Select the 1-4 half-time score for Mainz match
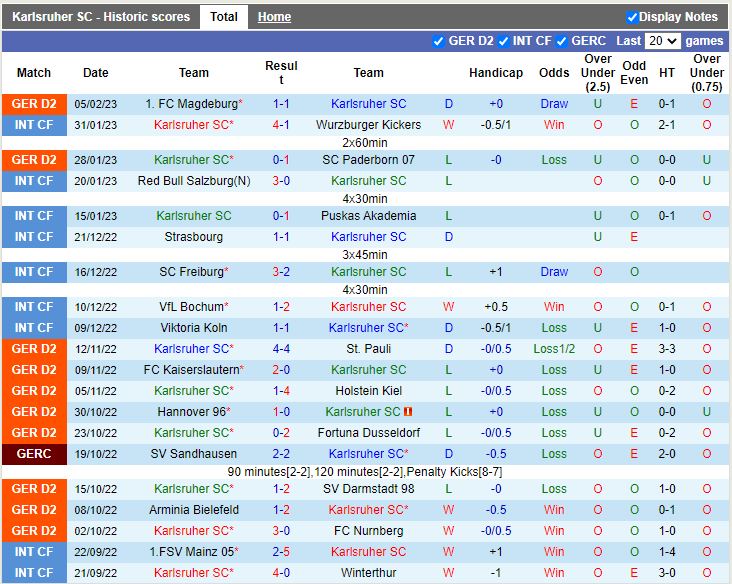Screen dimensions: 732x584 coord(667,552)
